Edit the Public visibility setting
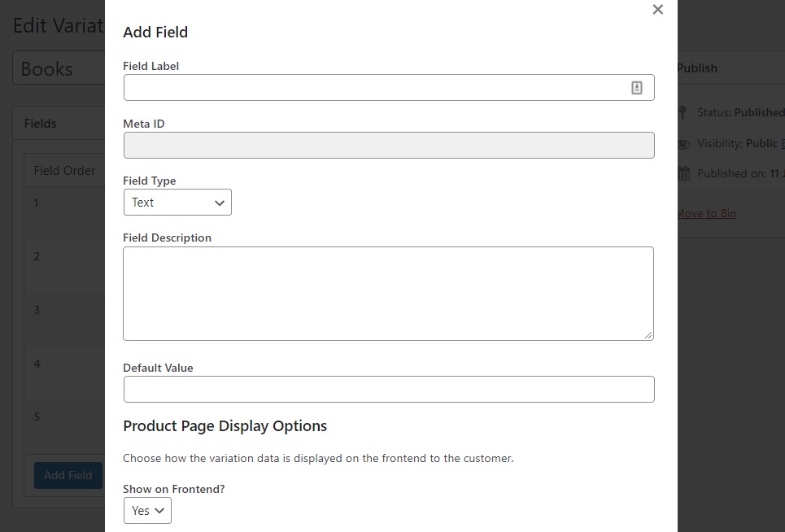The height and width of the screenshot is (532, 785). click(x=780, y=142)
